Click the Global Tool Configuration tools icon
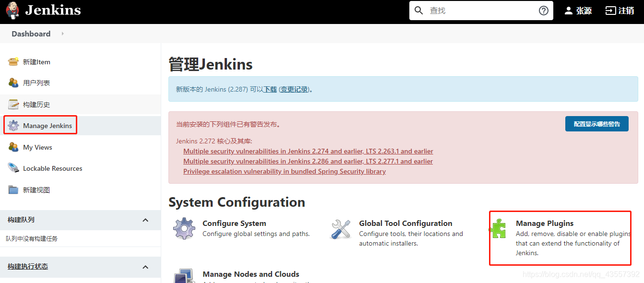644x283 pixels. coord(341,229)
